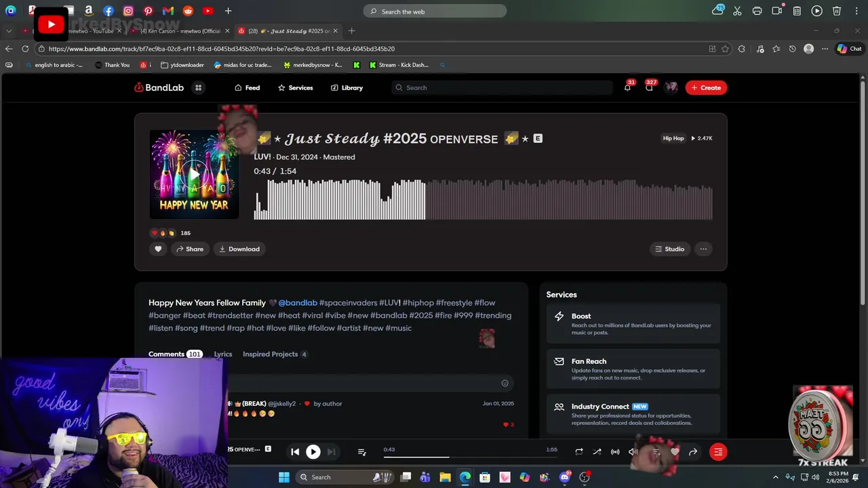Play track from Happy New Year cover art
The height and width of the screenshot is (488, 868).
(194, 174)
